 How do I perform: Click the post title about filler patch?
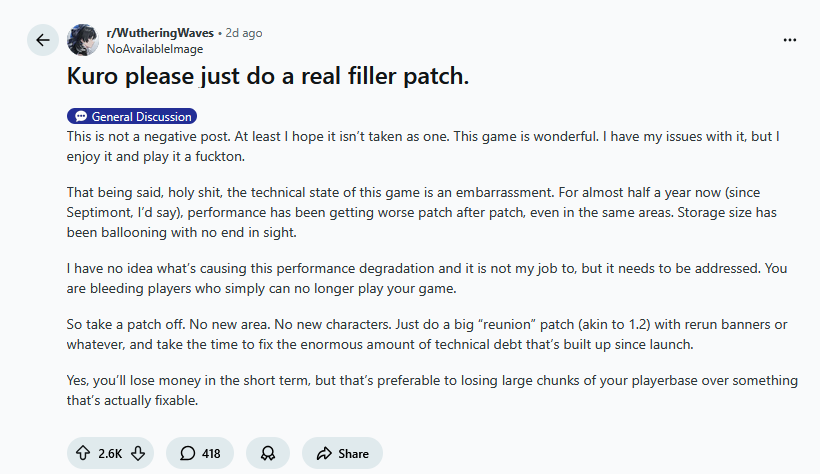pos(267,76)
